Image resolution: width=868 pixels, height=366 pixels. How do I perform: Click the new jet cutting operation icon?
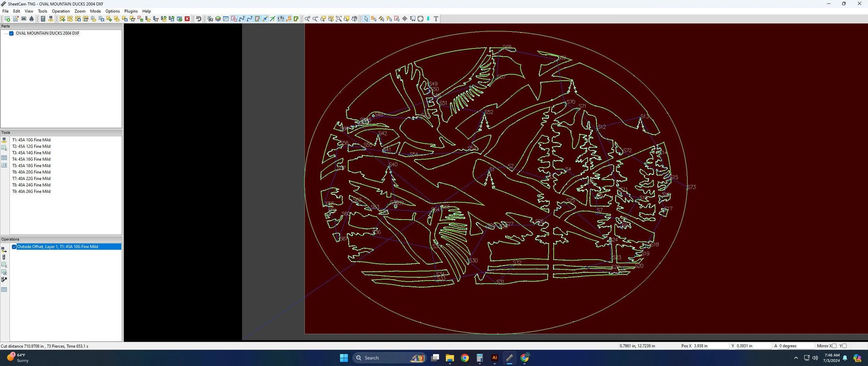tap(4, 250)
